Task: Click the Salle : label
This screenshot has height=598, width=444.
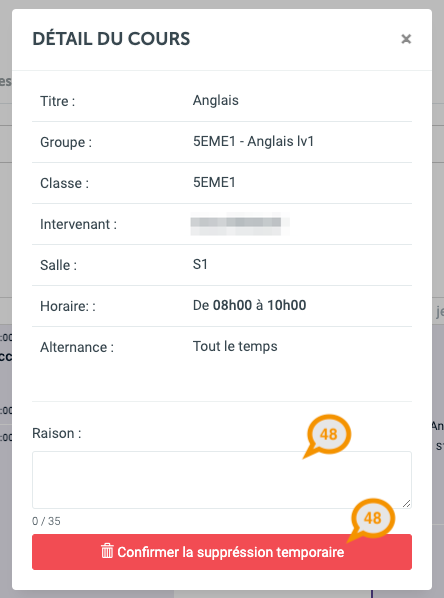Action: tap(58, 265)
